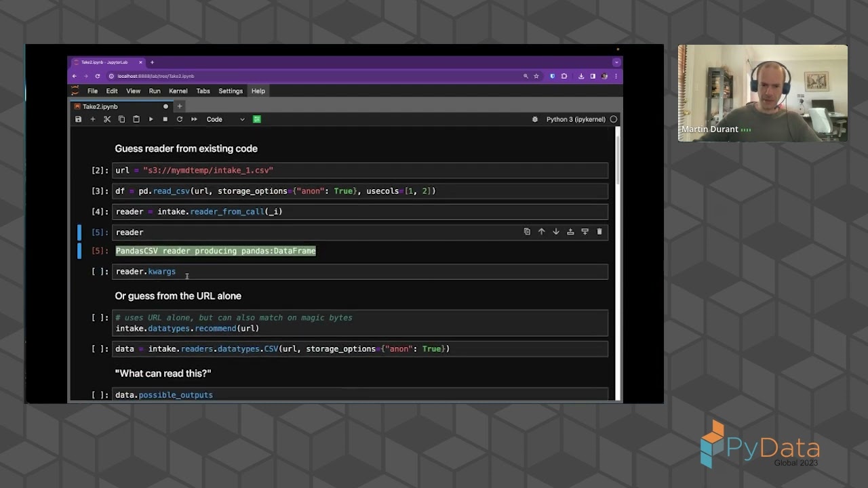Insert a cell above cell [5]
The height and width of the screenshot is (488, 868).
tap(570, 232)
